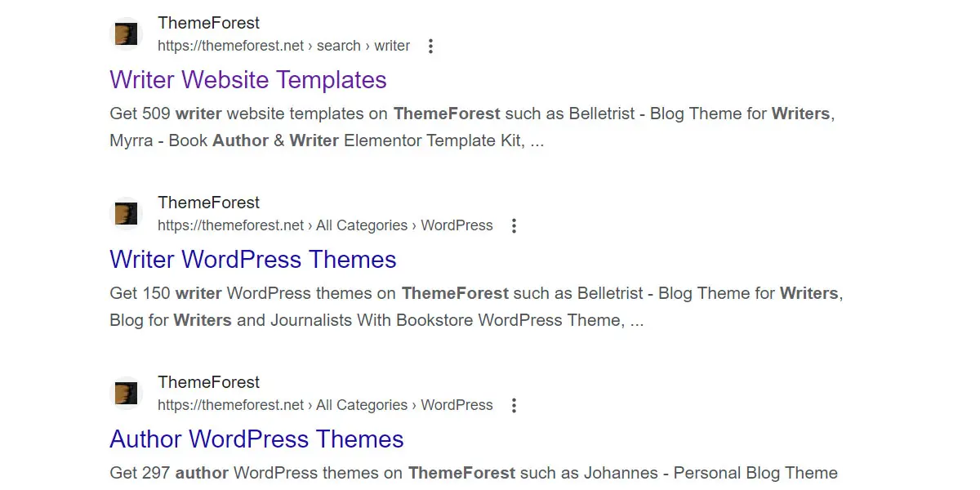Click the snippet starting 'Get 297 author WordPress themes'
The width and height of the screenshot is (980, 490).
click(x=474, y=473)
